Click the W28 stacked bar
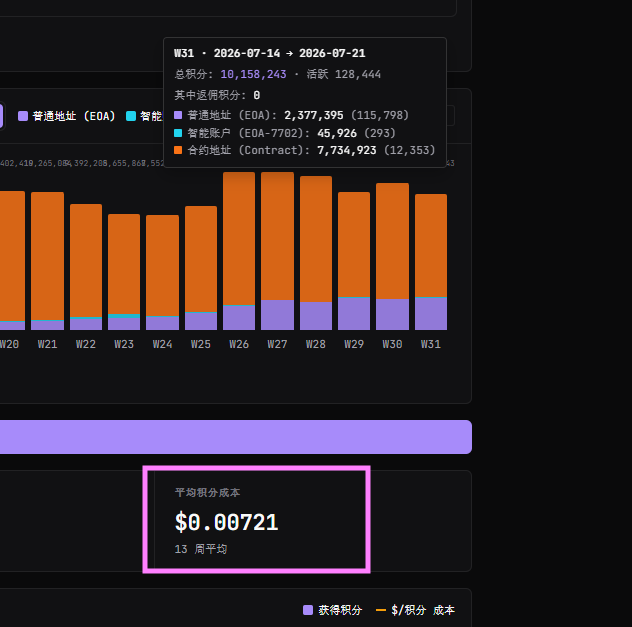 [x=316, y=253]
